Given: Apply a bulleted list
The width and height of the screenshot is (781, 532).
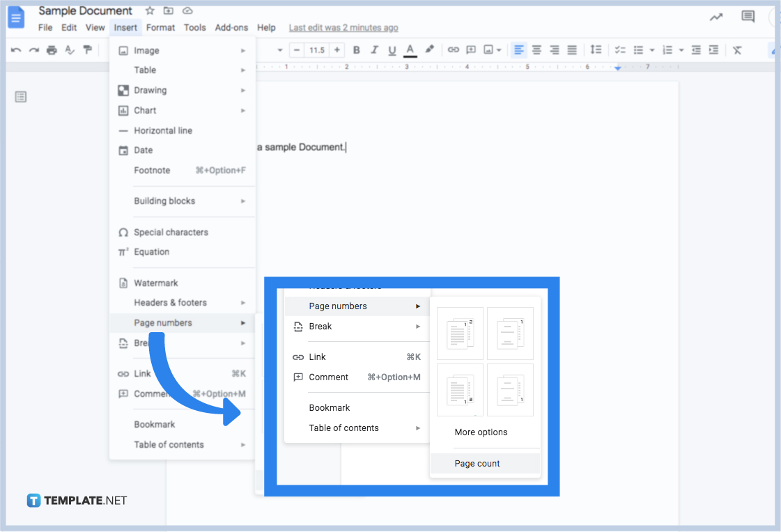Looking at the screenshot, I should point(640,49).
